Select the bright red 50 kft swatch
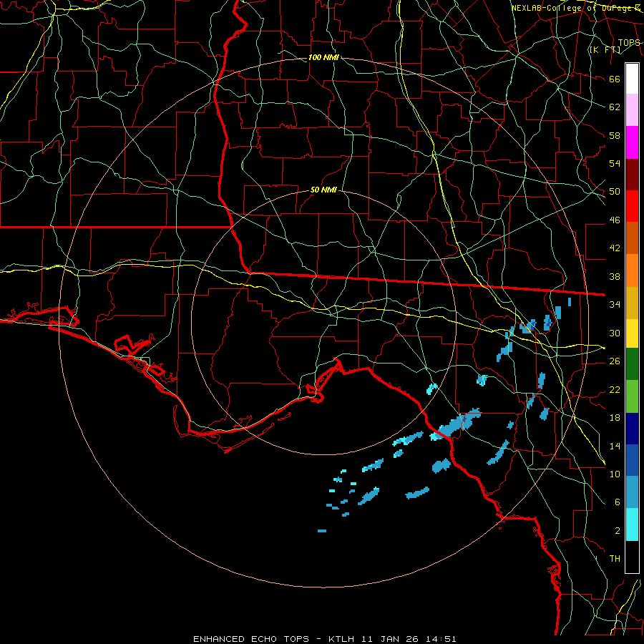The height and width of the screenshot is (644, 644). point(632,206)
